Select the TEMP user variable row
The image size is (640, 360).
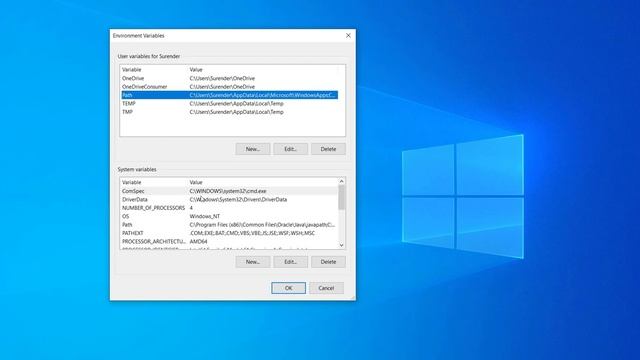pyautogui.click(x=229, y=104)
